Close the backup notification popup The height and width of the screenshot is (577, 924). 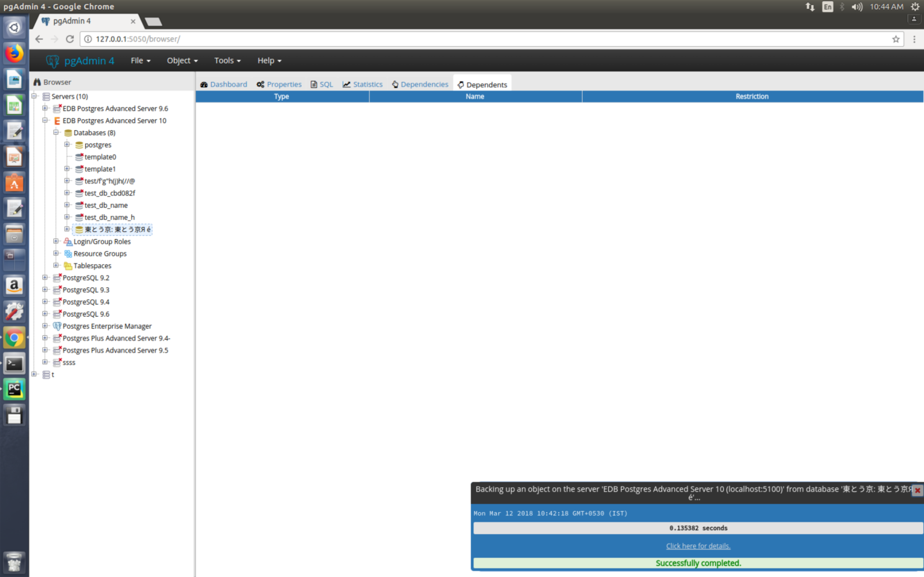coord(917,490)
